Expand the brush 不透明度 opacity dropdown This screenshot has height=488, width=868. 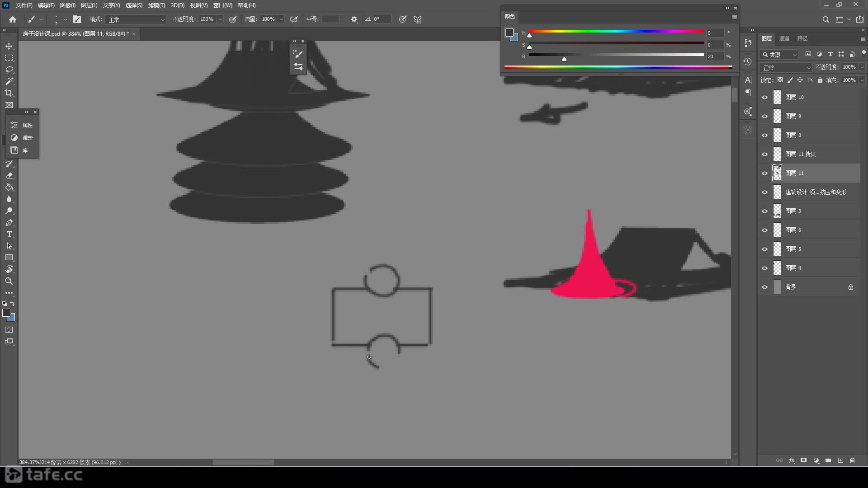tap(220, 19)
